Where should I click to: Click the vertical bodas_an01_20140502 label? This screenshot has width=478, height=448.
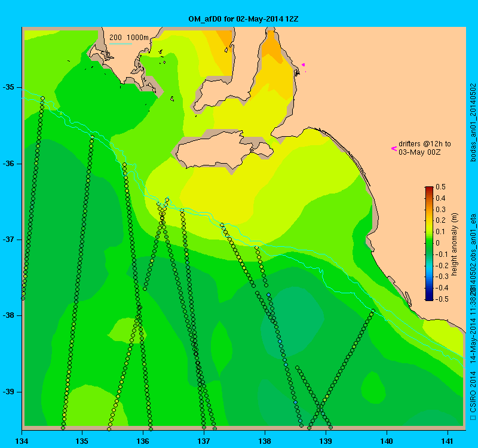pos(473,122)
